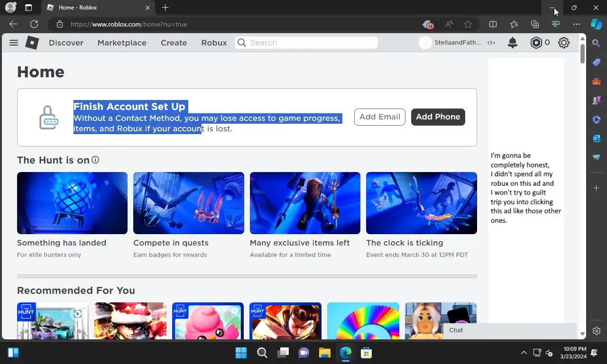The height and width of the screenshot is (364, 607).
Task: Open Edge sidebar settings gear
Action: [597, 331]
